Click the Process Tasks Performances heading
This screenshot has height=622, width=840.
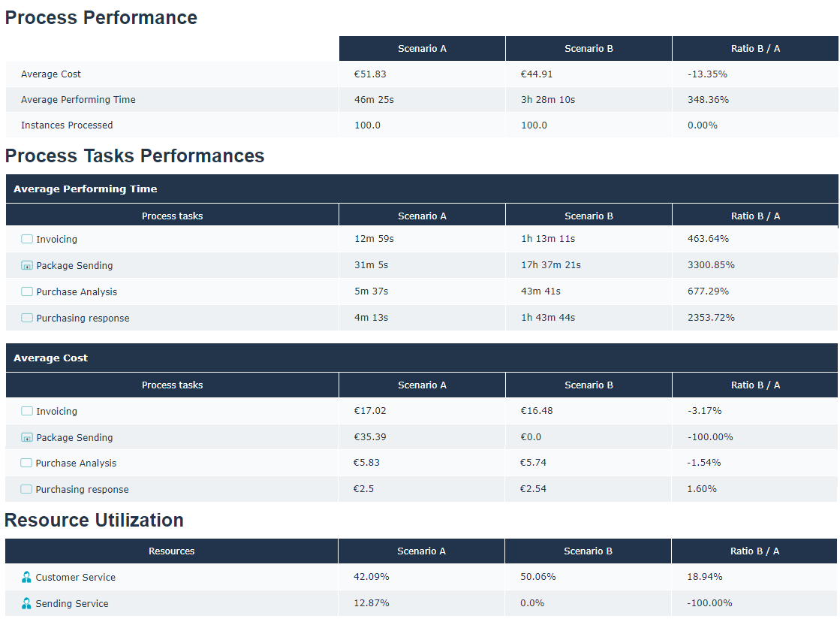134,155
